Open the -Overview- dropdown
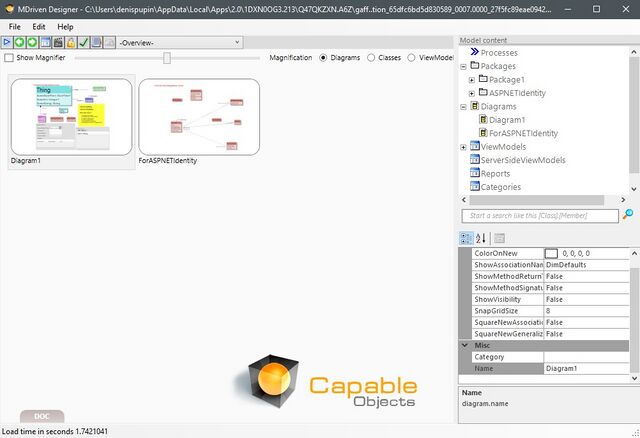640x438 pixels. point(180,42)
